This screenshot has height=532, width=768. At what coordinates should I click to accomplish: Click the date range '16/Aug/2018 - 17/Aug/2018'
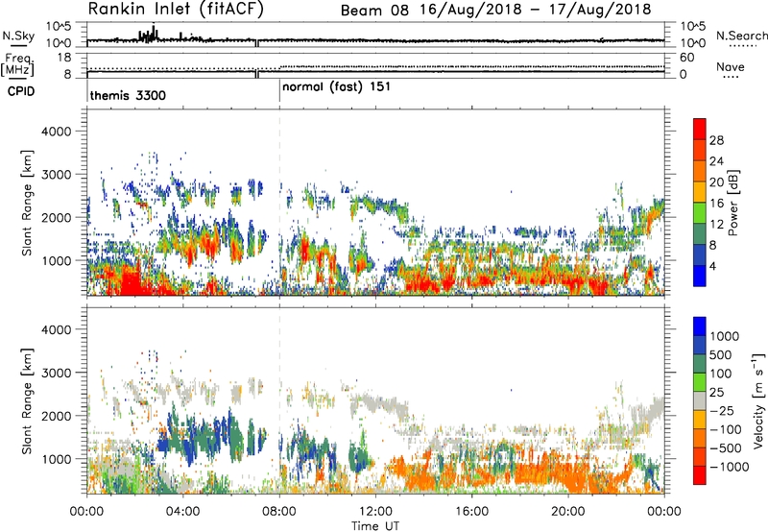click(536, 10)
